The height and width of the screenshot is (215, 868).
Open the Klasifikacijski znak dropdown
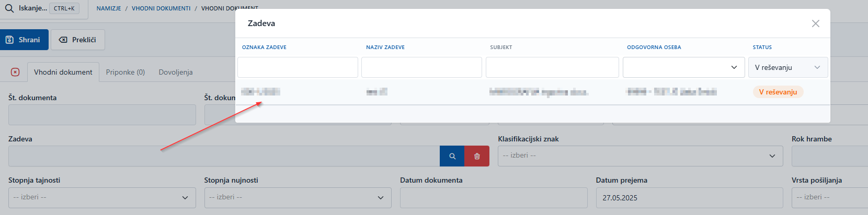pyautogui.click(x=640, y=156)
